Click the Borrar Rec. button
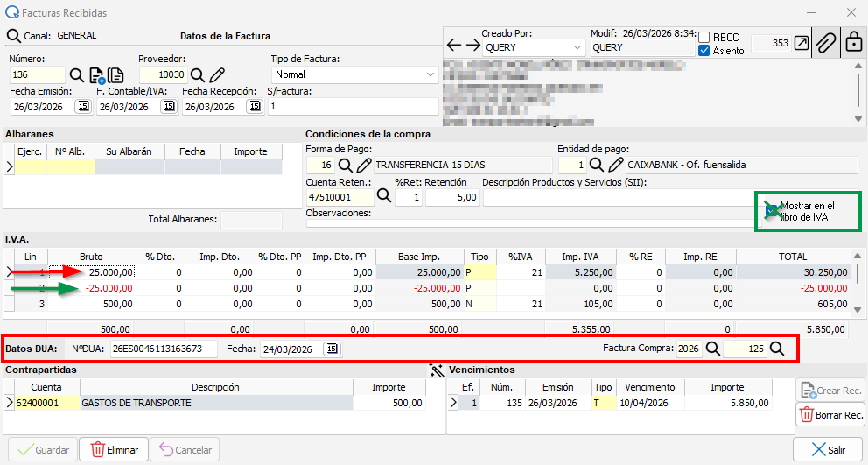The height and width of the screenshot is (465, 868). (829, 414)
